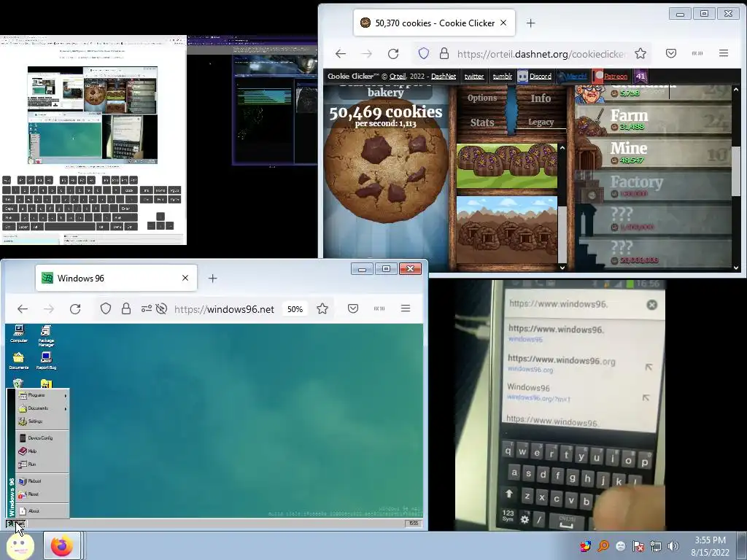The height and width of the screenshot is (560, 747).
Task: Choose Run in the Windows 96 start menu
Action: point(42,464)
